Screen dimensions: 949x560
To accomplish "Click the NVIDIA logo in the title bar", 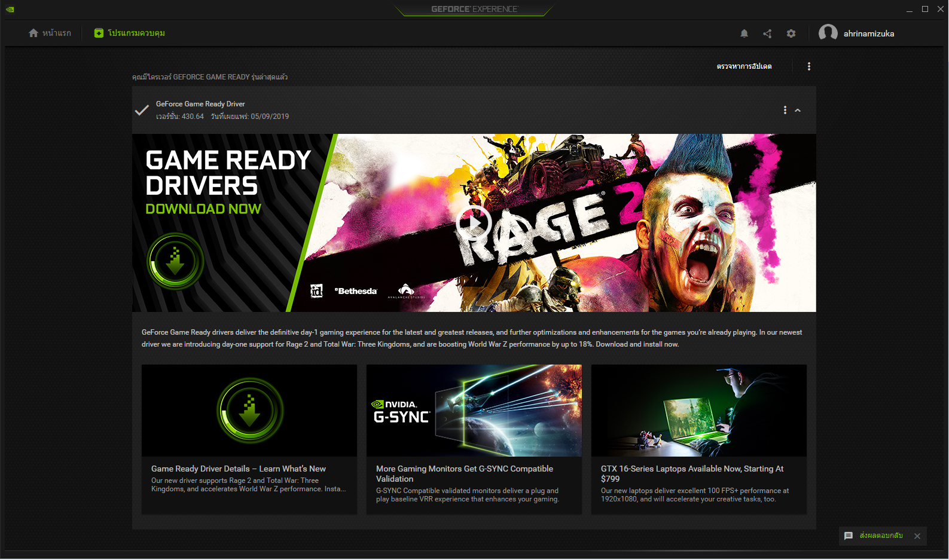I will click(x=10, y=9).
